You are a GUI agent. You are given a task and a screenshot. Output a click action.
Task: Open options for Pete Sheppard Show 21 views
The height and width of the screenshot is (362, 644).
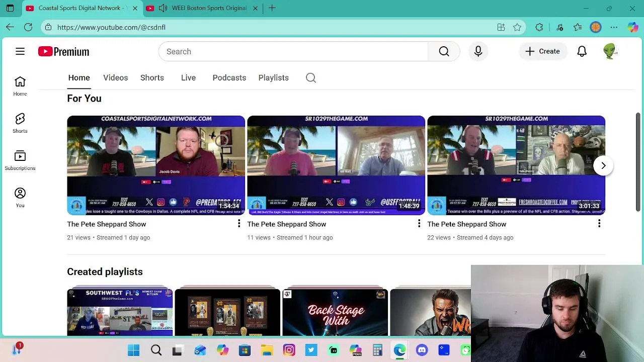(x=239, y=224)
